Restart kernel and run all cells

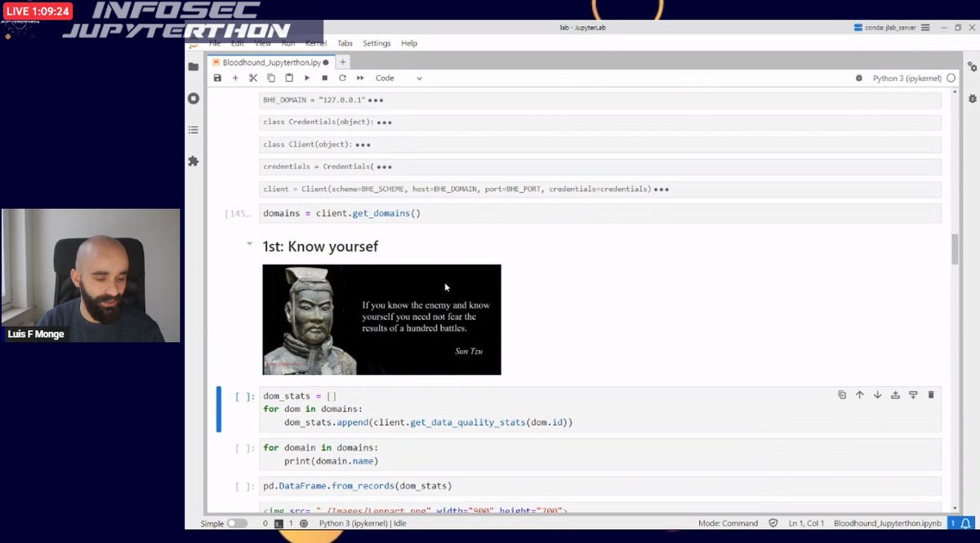(360, 78)
